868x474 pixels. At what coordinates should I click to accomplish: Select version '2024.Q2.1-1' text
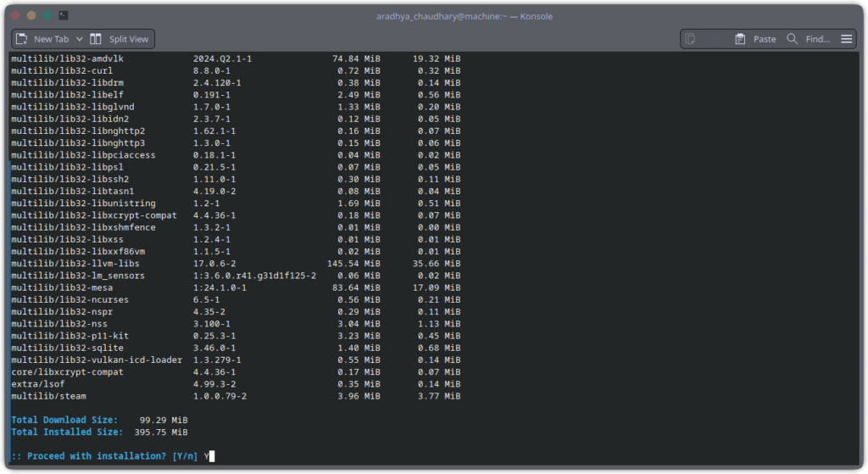[x=222, y=59]
